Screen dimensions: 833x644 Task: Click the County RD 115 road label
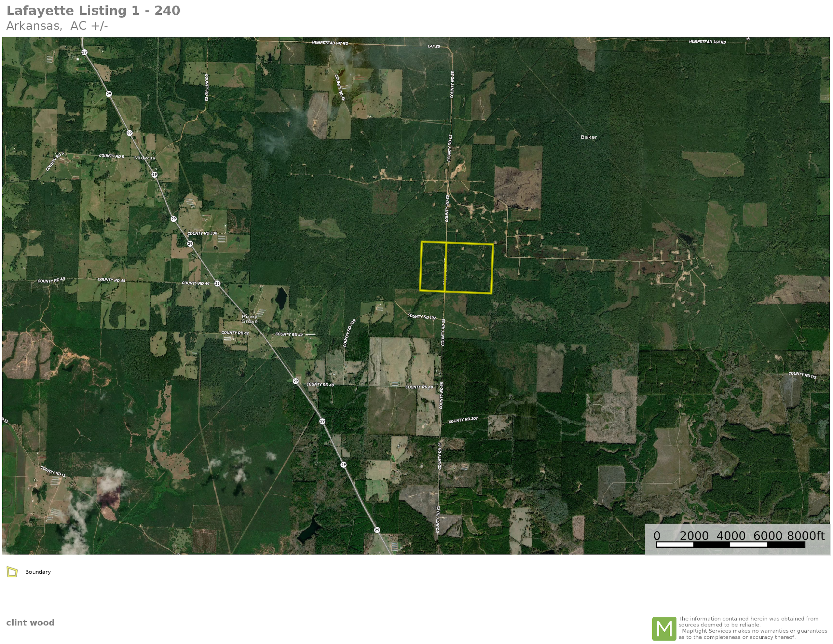[x=802, y=375]
